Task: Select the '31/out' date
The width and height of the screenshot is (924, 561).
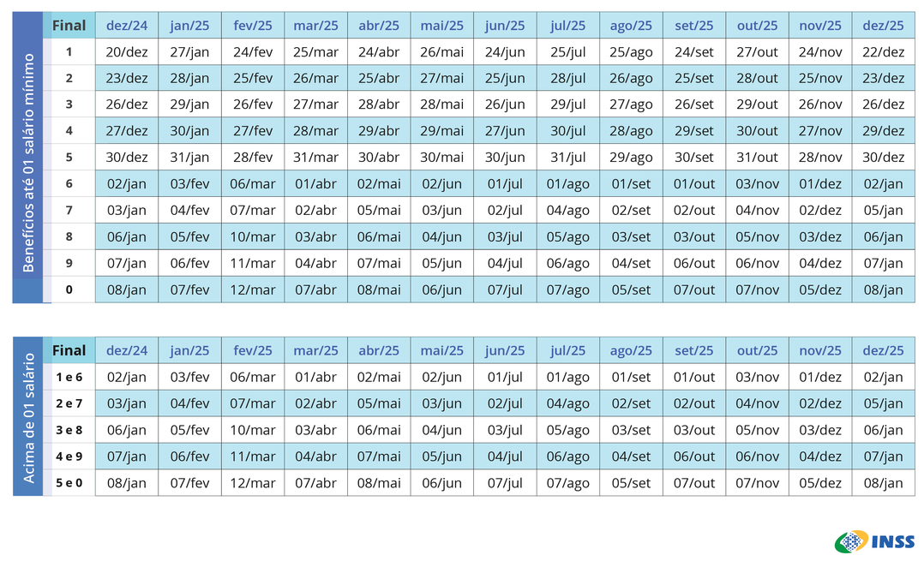Action: coord(757,158)
